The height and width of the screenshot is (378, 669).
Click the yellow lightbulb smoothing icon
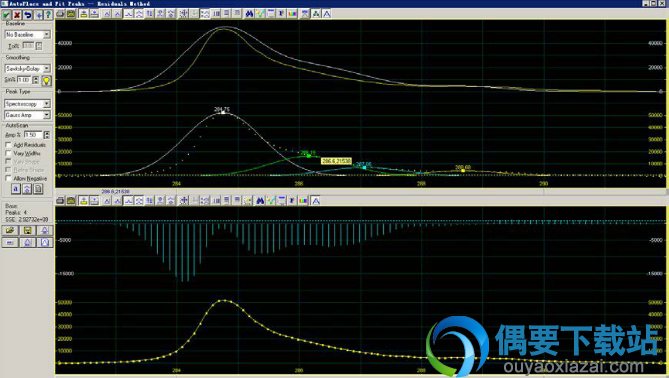(x=46, y=80)
